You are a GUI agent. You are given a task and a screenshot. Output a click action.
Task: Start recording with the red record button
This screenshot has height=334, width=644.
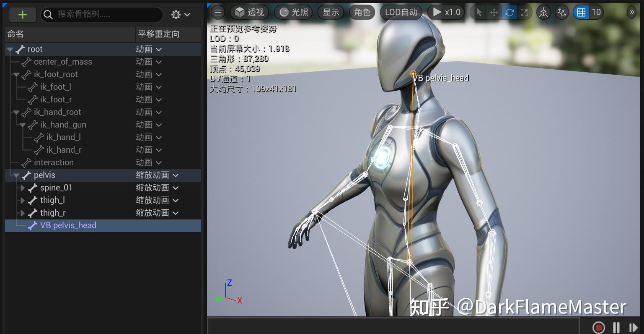pyautogui.click(x=599, y=328)
